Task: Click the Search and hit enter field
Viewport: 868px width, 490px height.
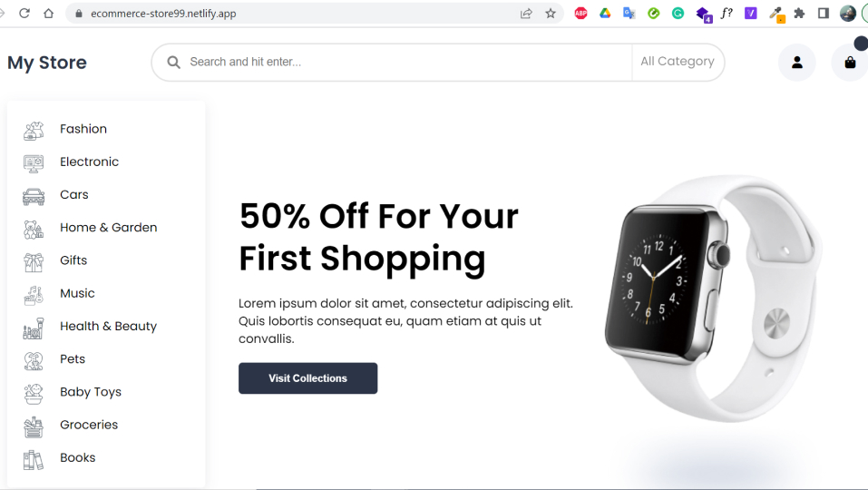Action: pyautogui.click(x=407, y=62)
